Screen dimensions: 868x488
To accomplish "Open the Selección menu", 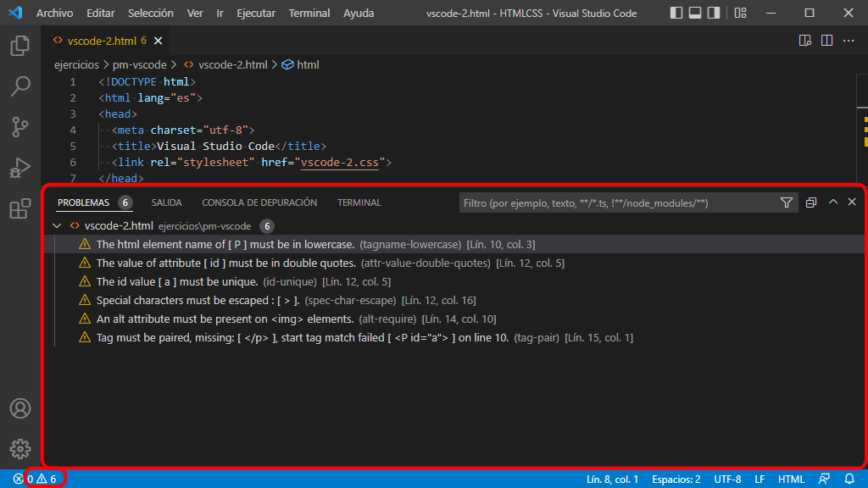I will (151, 13).
